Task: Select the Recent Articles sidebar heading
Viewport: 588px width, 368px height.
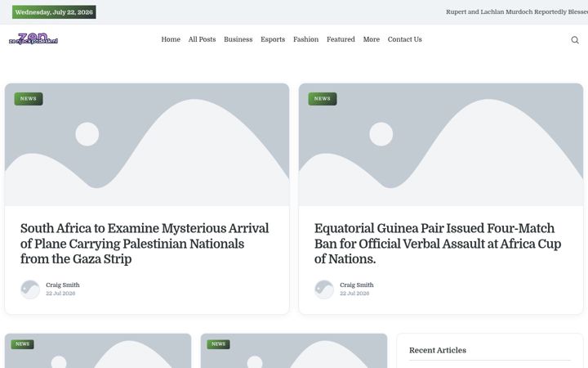Action: pyautogui.click(x=438, y=350)
